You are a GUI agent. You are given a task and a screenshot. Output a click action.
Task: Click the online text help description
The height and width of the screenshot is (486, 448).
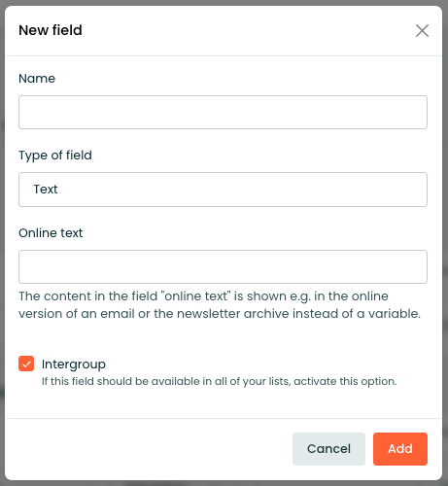point(220,305)
